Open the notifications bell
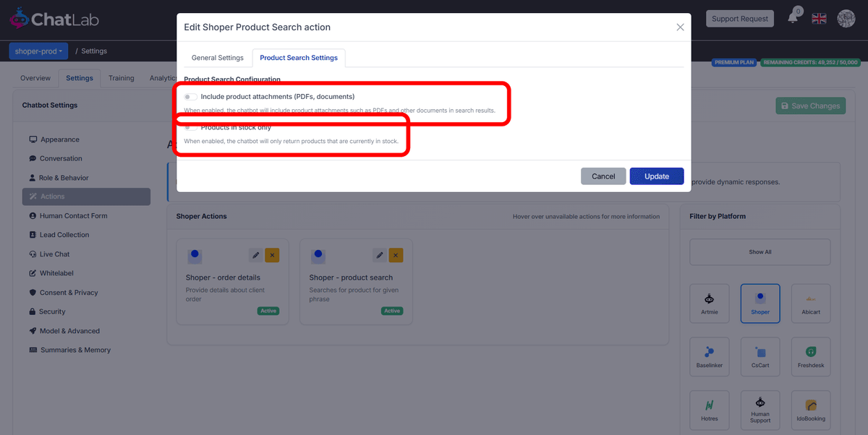This screenshot has width=868, height=435. pos(793,18)
